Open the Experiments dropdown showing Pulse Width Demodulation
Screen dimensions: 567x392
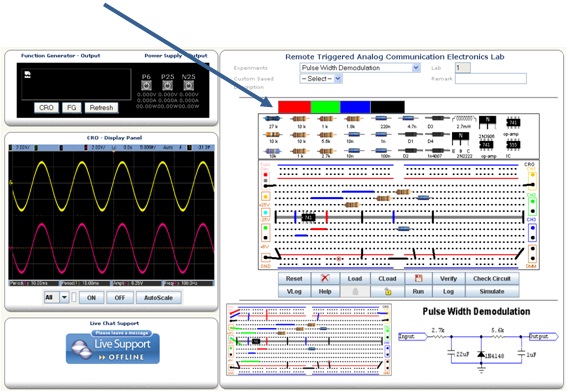pos(360,68)
